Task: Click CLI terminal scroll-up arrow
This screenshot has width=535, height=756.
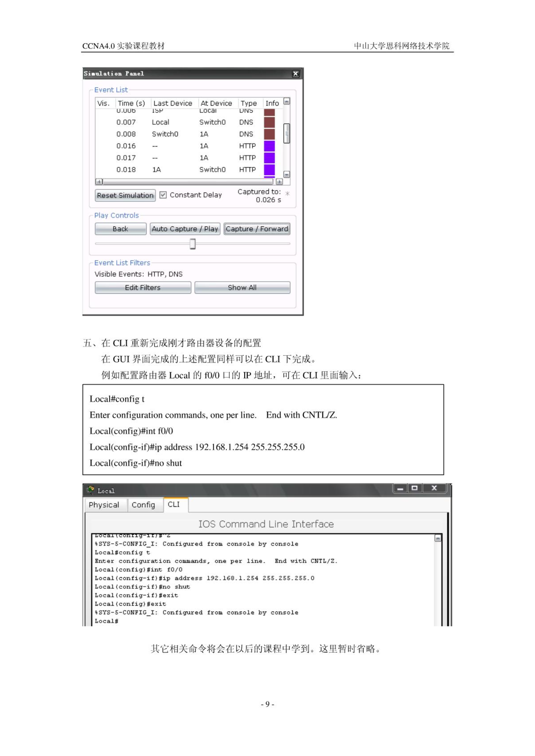Action: pyautogui.click(x=438, y=538)
